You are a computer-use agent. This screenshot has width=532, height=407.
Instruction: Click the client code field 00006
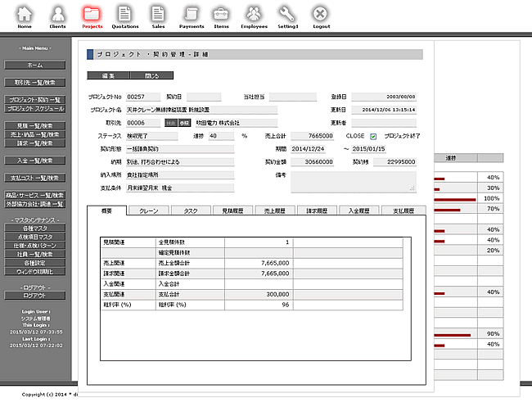[x=143, y=123]
